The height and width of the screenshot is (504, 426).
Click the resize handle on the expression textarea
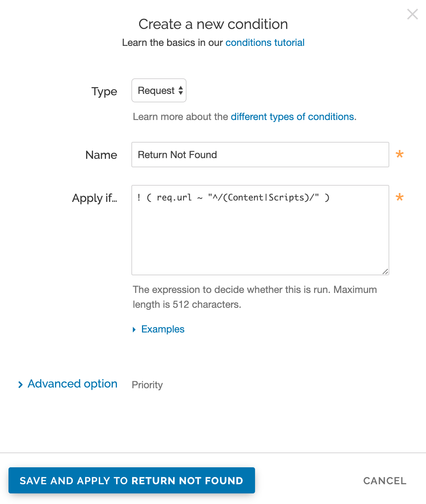386,271
